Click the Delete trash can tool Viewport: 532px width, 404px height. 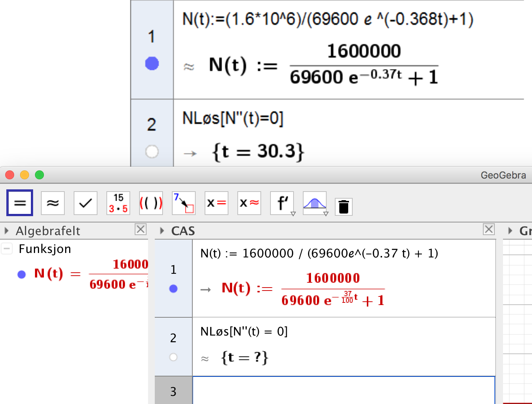[343, 207]
